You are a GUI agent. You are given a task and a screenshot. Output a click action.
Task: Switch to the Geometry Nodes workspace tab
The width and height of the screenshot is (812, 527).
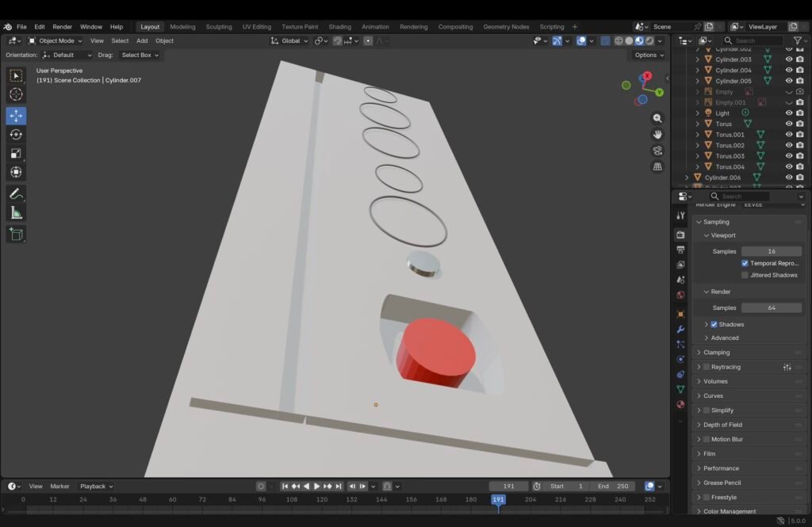[x=506, y=27]
